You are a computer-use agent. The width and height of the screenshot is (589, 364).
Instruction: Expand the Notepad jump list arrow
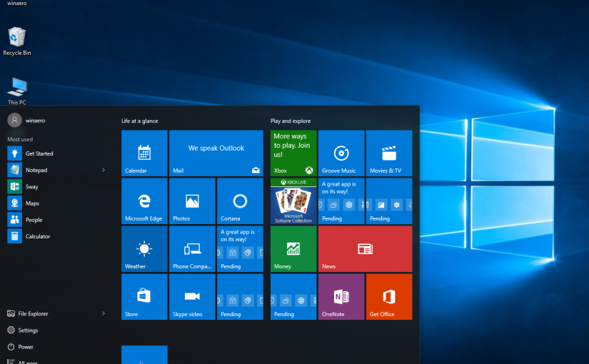click(x=104, y=170)
